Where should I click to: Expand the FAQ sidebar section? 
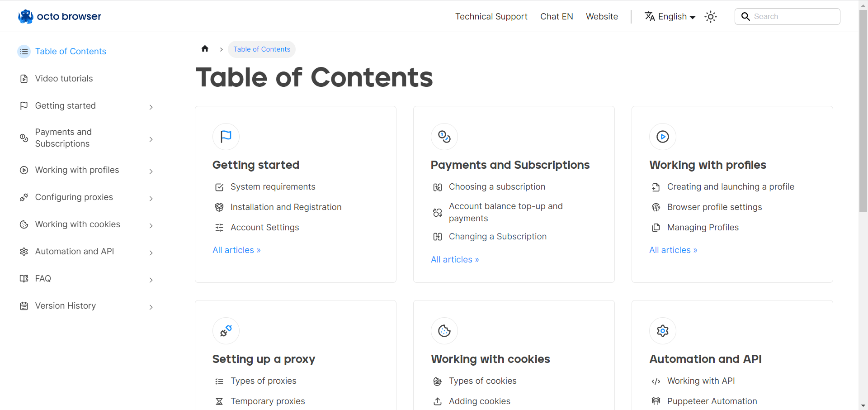click(x=151, y=280)
